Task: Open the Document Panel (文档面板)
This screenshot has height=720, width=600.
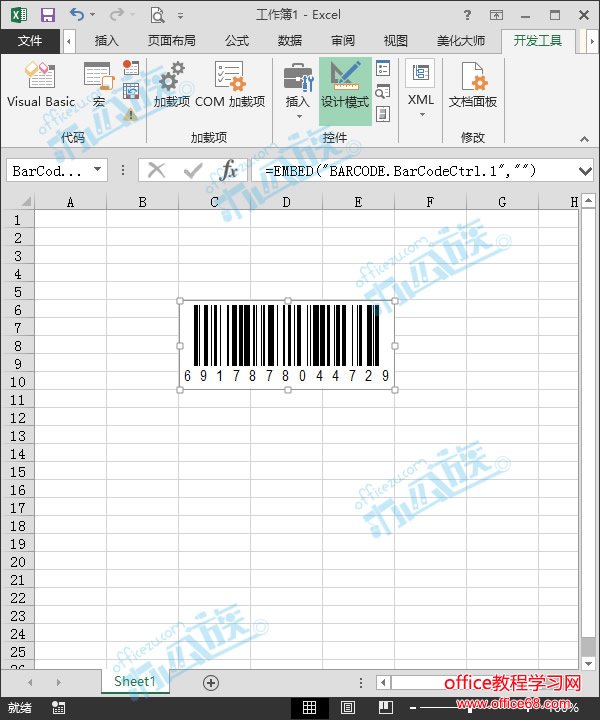Action: tap(473, 86)
